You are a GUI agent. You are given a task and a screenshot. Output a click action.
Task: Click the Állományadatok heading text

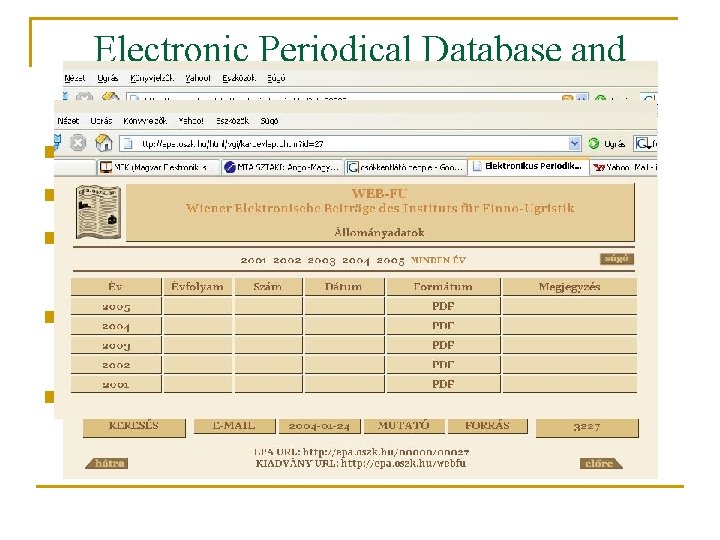tap(379, 232)
